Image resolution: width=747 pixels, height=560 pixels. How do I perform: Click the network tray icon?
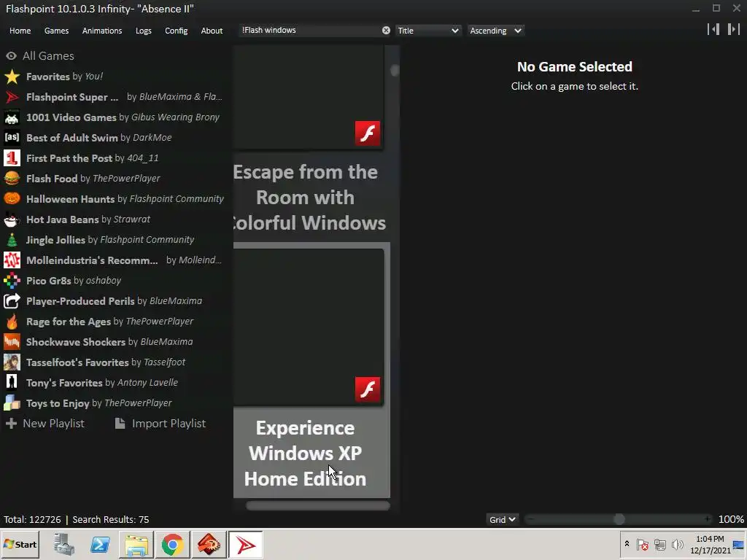click(659, 544)
